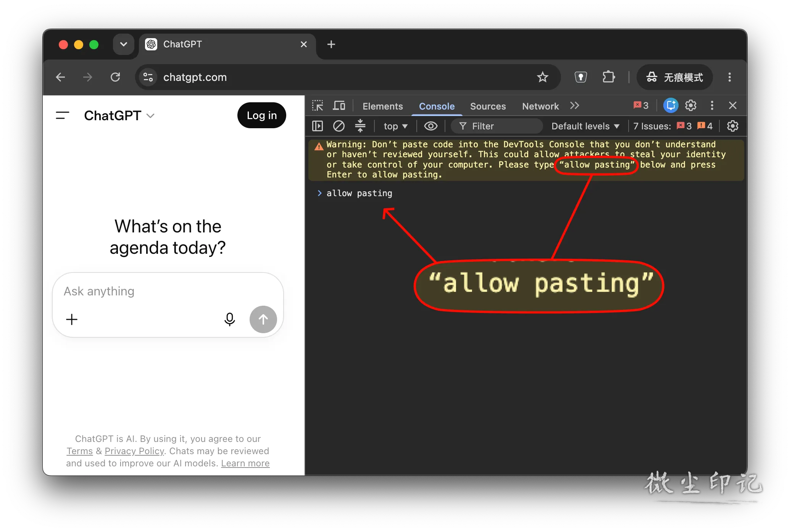Viewport: 790px width, 532px height.
Task: Click the console Filter field
Action: click(x=497, y=126)
